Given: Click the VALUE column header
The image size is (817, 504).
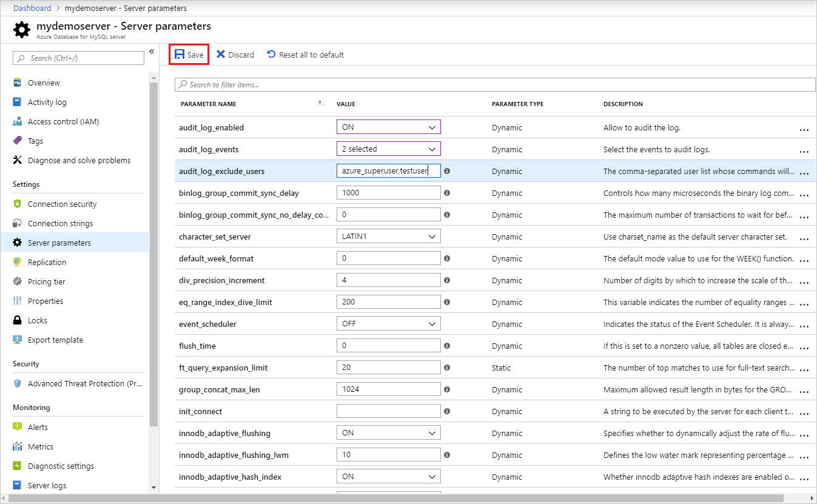Looking at the screenshot, I should (346, 104).
